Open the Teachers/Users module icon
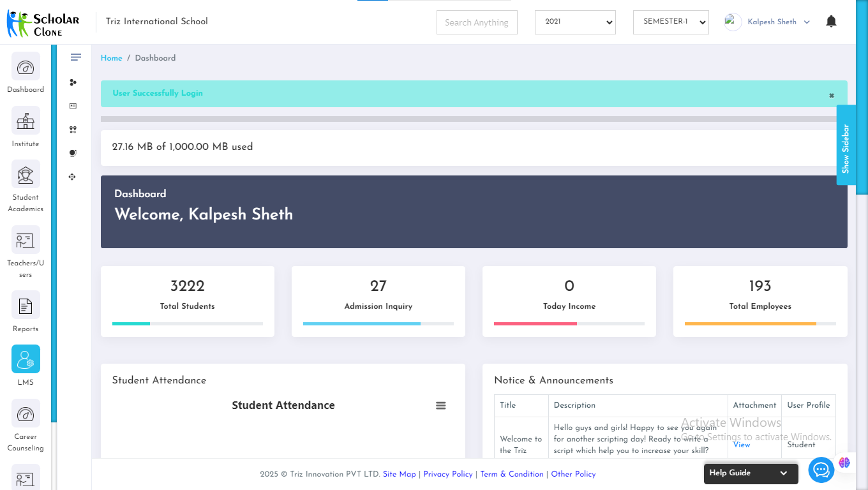Viewport: 868px width, 490px height. 26,241
